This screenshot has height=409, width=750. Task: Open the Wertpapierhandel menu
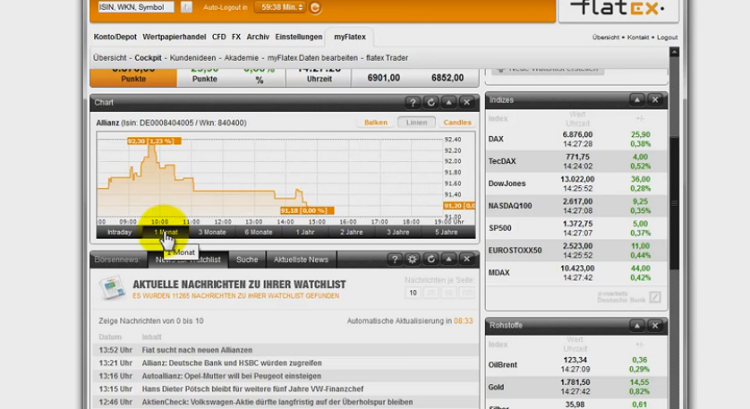coord(174,37)
